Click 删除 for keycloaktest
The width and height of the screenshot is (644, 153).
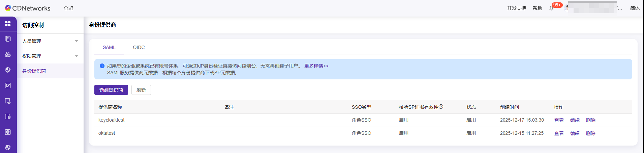(x=591, y=120)
